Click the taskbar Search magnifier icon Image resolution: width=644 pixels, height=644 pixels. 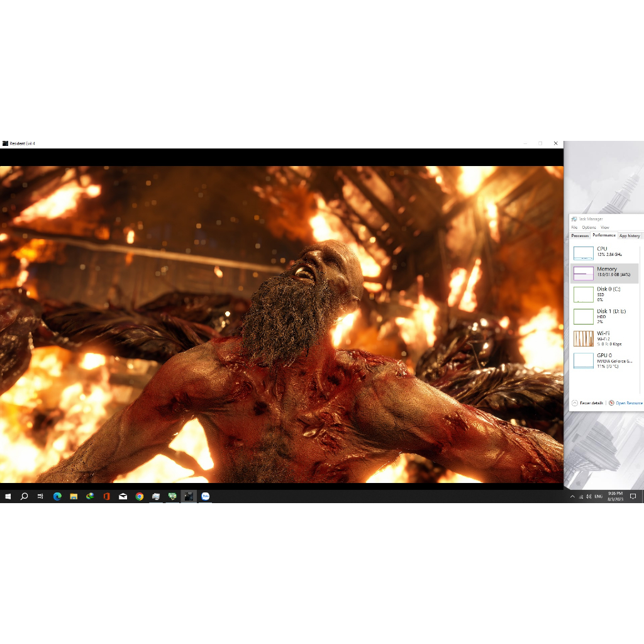(25, 496)
